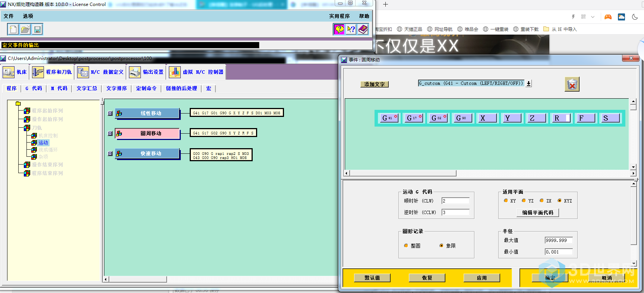The height and width of the screenshot is (293, 644).
Task: Click the 操作起始序列 cube icon
Action: [x=27, y=119]
